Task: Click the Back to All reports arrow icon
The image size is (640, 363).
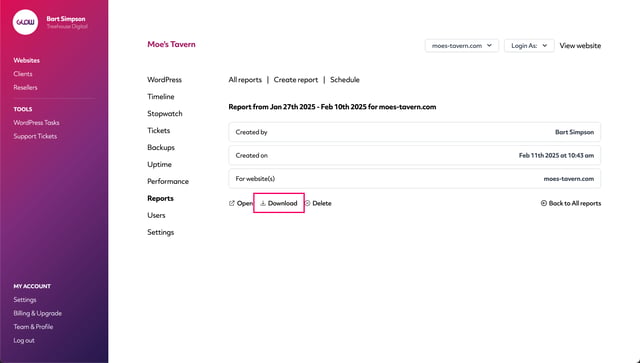Action: point(544,203)
